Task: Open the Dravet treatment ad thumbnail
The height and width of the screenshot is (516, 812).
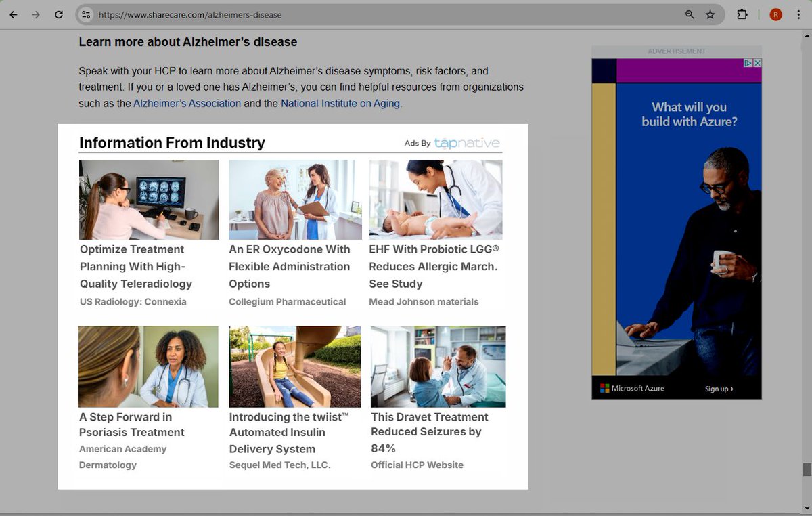Action: tap(438, 366)
